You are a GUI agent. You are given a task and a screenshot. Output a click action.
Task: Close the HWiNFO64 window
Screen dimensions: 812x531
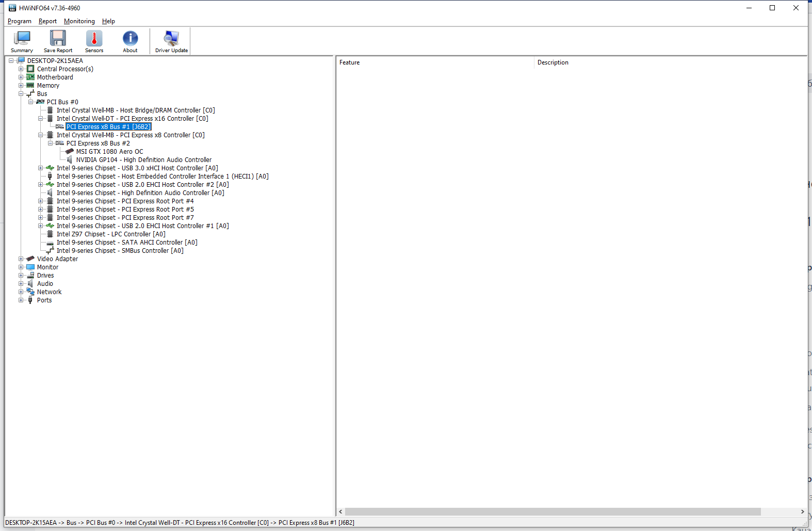coord(796,8)
